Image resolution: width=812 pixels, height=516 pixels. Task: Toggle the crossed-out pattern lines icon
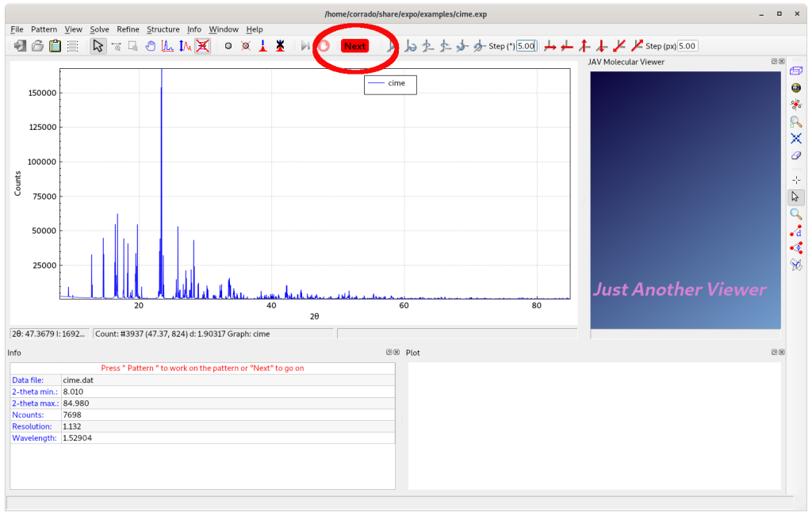202,46
